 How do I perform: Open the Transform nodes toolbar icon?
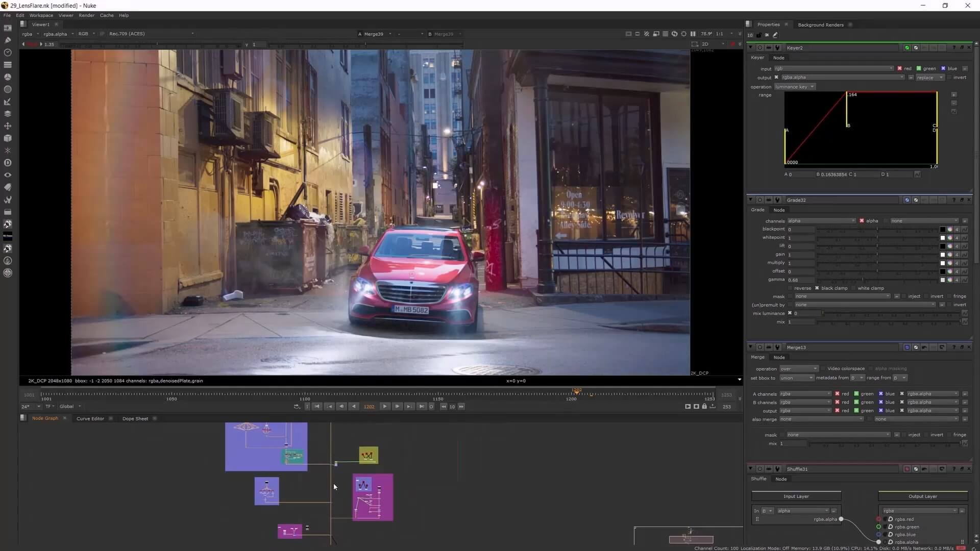point(8,126)
